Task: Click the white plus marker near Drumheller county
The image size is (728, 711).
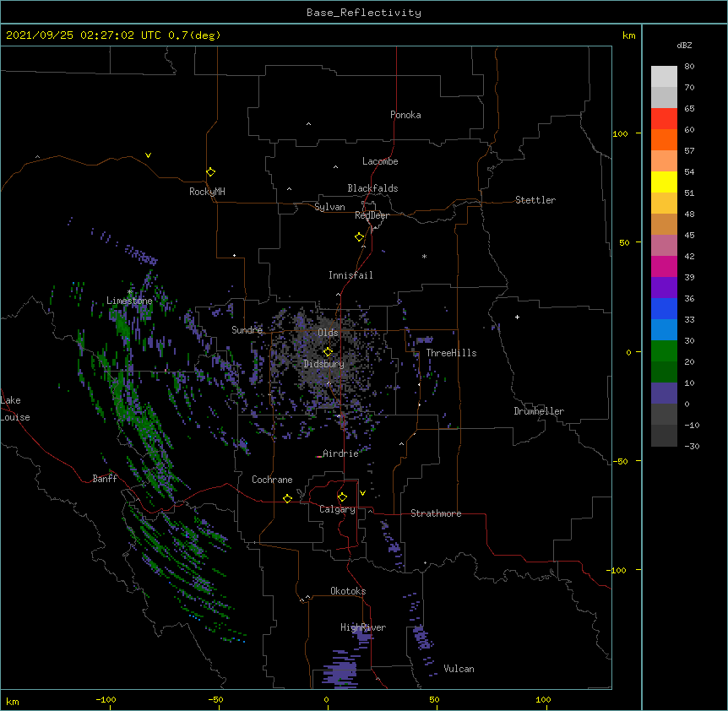Action: point(517,317)
